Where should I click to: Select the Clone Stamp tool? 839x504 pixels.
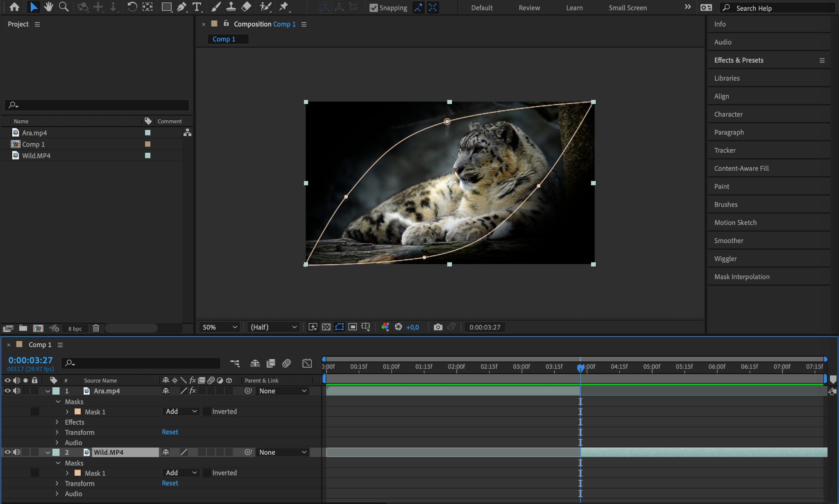(x=231, y=7)
